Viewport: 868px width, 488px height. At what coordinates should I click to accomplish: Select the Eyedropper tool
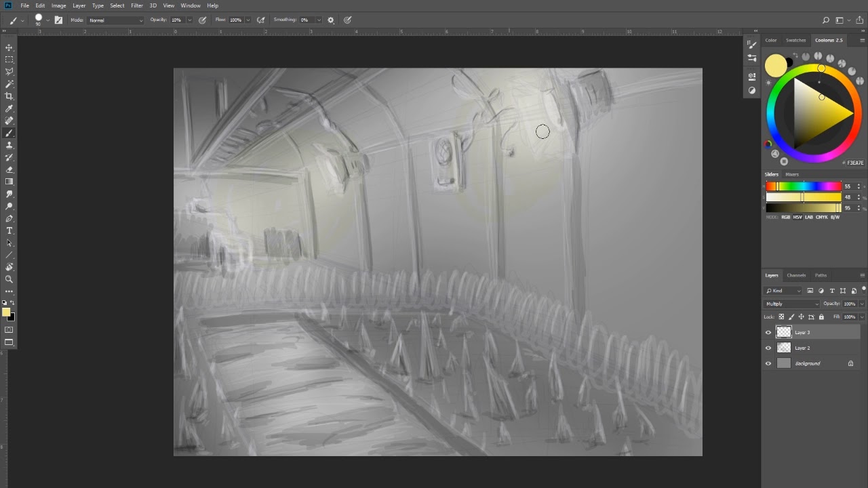[9, 108]
